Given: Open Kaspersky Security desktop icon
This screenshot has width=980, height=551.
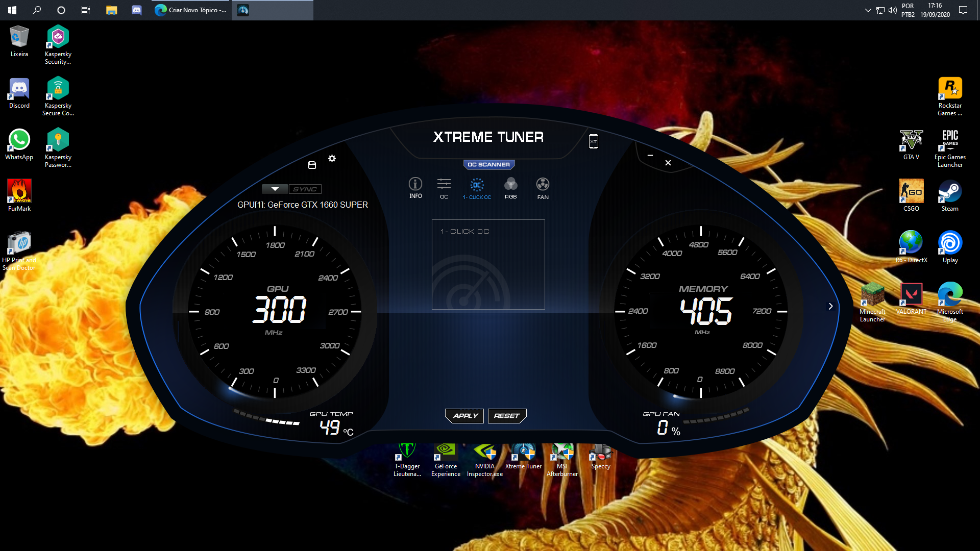Looking at the screenshot, I should pos(58,45).
